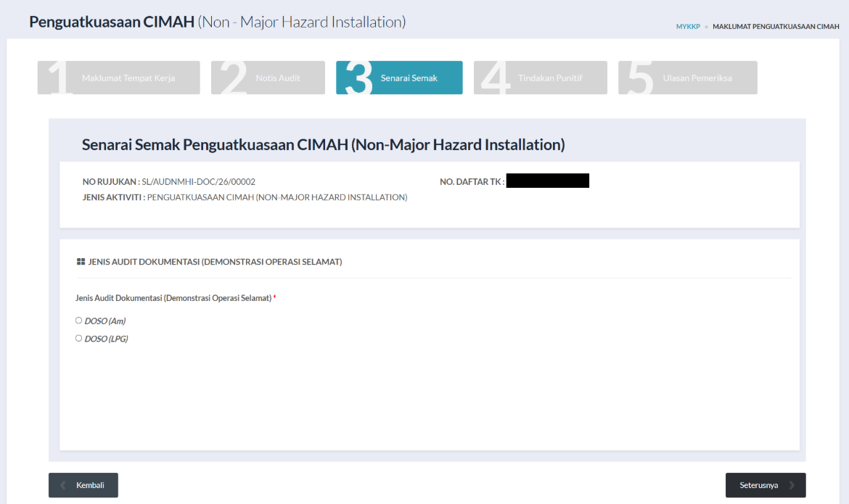
Task: Follow the MYKKP breadcrumb link
Action: click(688, 27)
